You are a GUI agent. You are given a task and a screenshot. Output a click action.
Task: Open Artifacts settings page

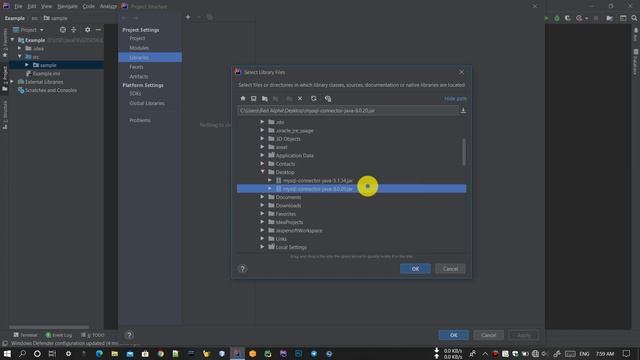(139, 76)
